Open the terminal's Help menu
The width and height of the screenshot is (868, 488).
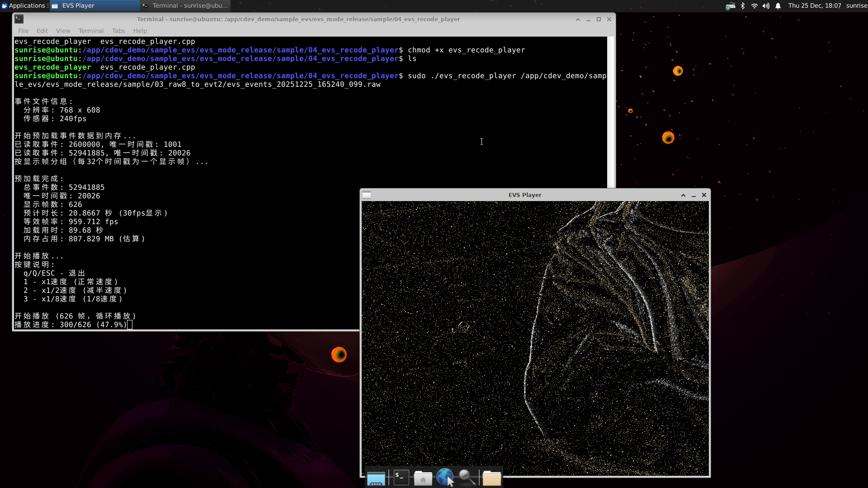pos(140,31)
